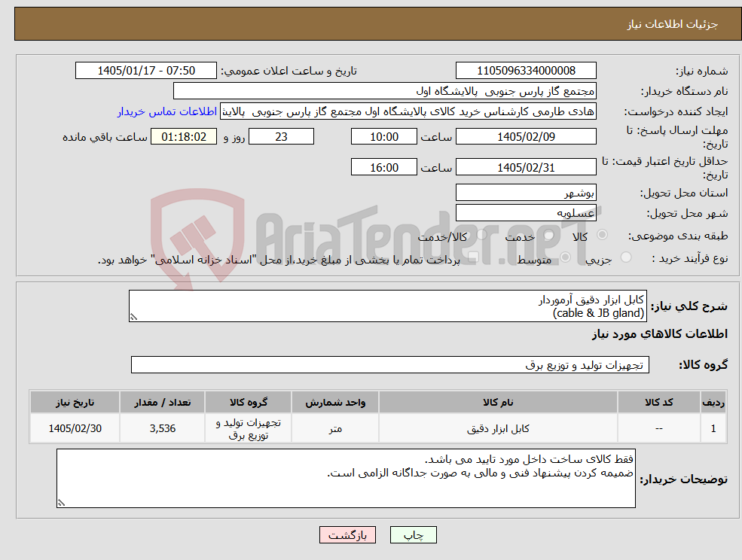Click the resize grip of the buyer notes box
This screenshot has width=742, height=560.
click(x=61, y=504)
